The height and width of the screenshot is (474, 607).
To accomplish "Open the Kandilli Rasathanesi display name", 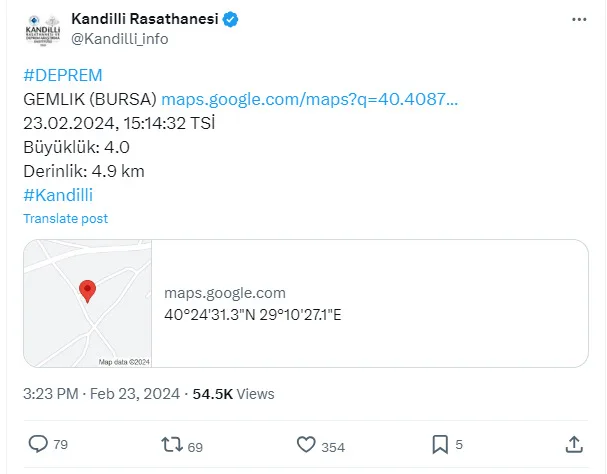I will [145, 19].
